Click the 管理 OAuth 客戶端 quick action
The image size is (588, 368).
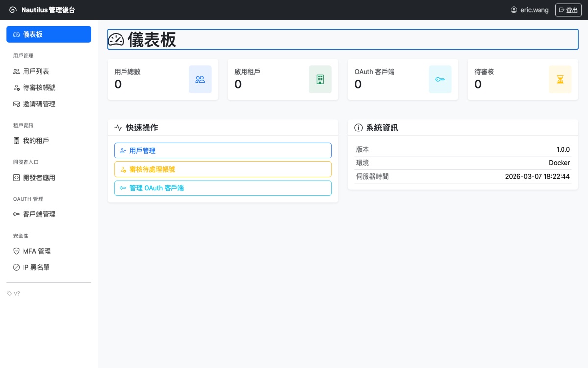[222, 188]
